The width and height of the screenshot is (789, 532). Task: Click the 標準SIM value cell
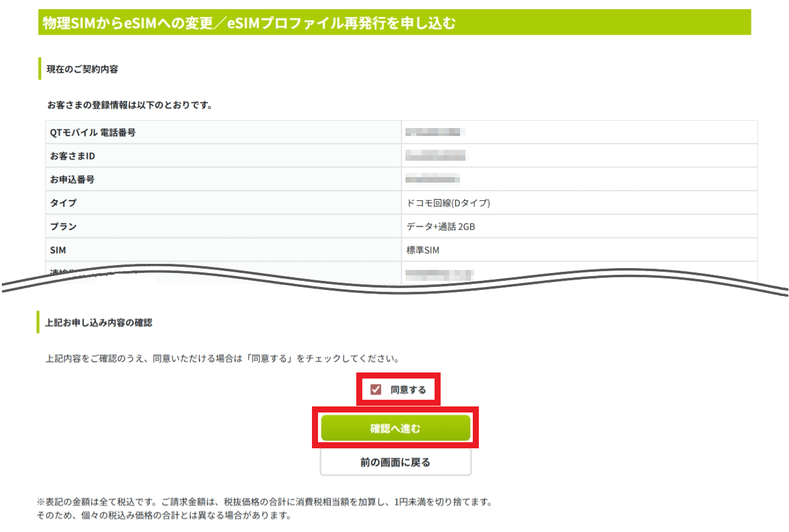422,250
